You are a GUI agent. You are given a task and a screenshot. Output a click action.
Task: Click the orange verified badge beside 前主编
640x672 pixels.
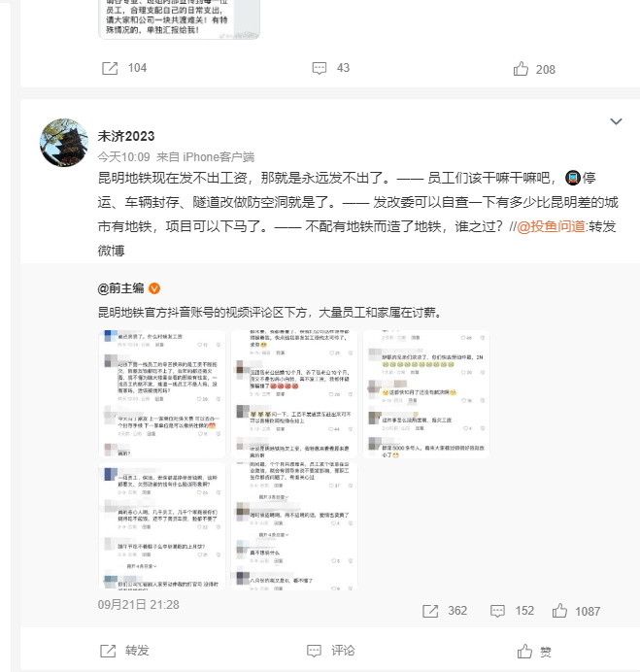(x=154, y=288)
